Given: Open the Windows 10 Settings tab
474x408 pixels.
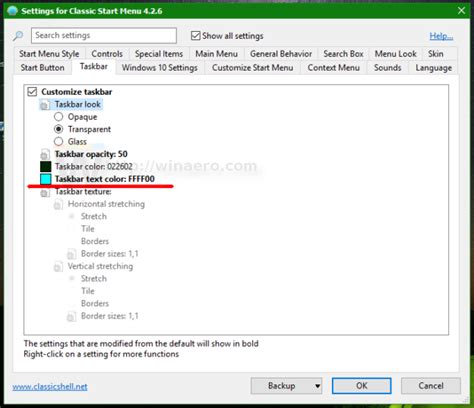Looking at the screenshot, I should click(x=160, y=68).
